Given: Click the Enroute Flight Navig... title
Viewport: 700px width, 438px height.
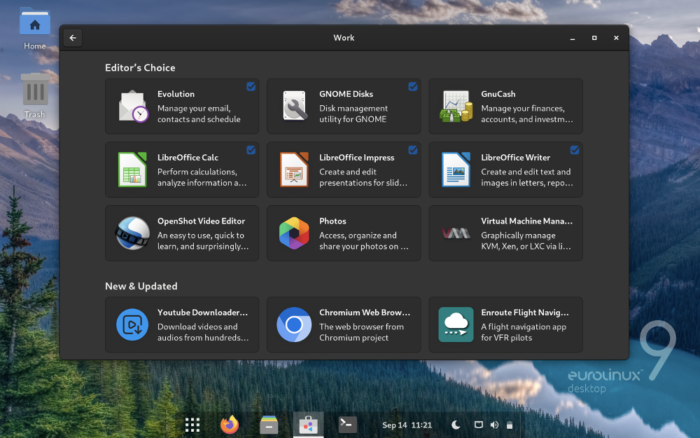Looking at the screenshot, I should [525, 313].
